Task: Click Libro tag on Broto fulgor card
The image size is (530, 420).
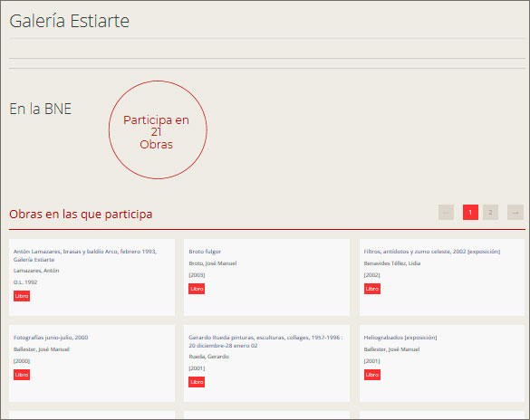Action: pyautogui.click(x=197, y=289)
